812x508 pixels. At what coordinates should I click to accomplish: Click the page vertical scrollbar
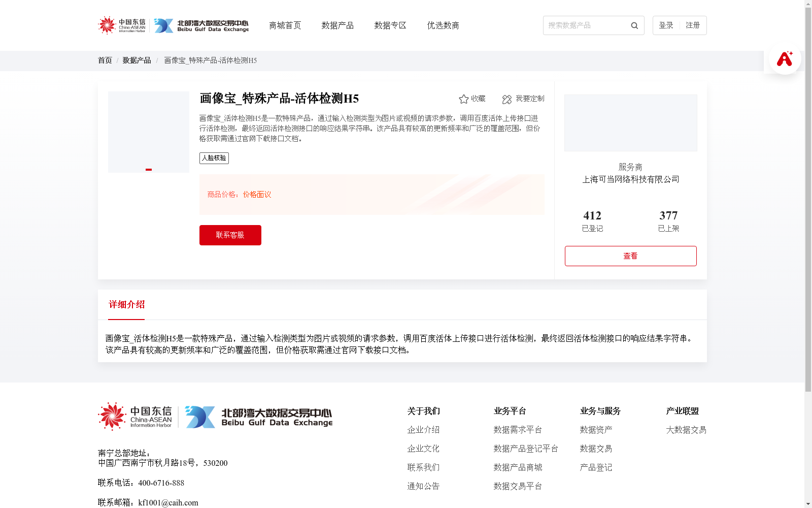click(808, 200)
